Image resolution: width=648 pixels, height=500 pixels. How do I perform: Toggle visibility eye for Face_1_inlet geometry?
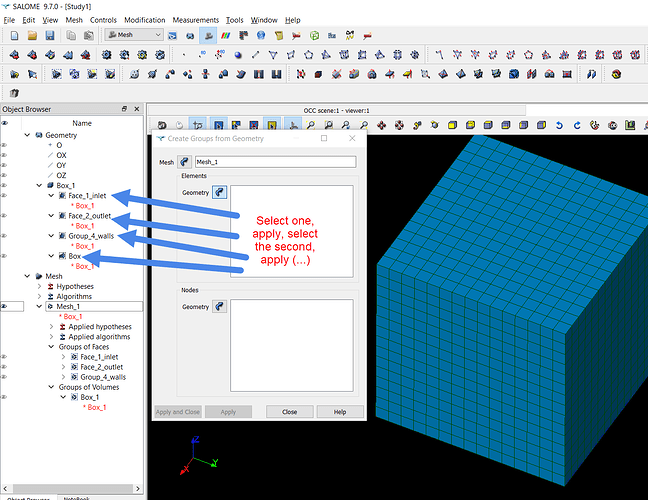(5, 195)
